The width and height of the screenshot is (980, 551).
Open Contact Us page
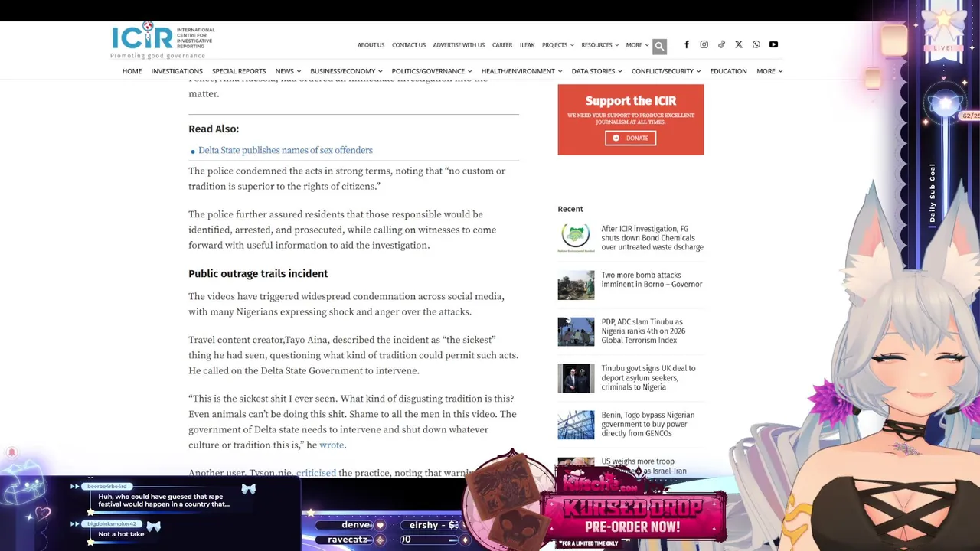409,45
